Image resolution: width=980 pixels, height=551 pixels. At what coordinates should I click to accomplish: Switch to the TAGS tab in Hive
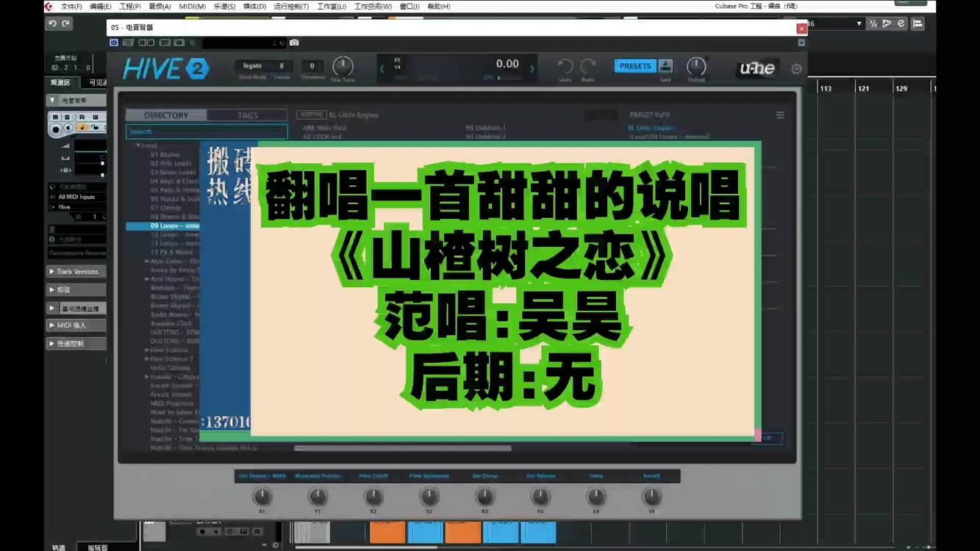tap(247, 115)
